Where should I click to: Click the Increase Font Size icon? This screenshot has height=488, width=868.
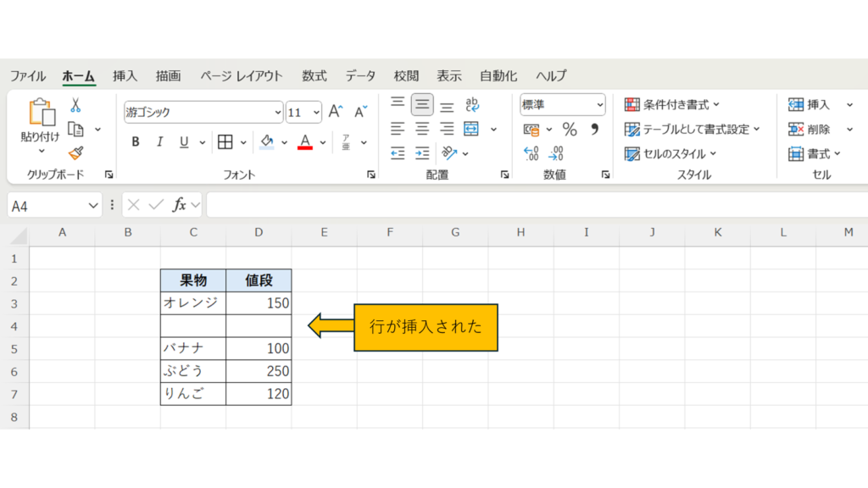(x=336, y=112)
